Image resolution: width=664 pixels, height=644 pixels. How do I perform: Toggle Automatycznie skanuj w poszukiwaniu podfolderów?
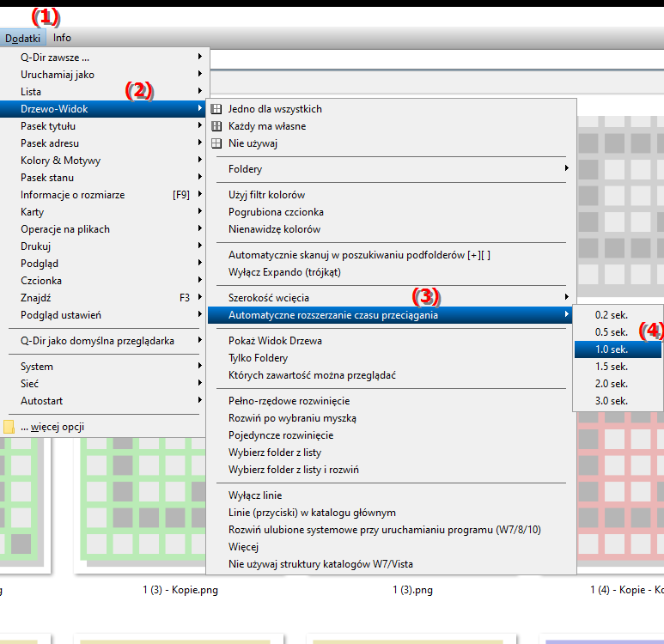(x=391, y=255)
